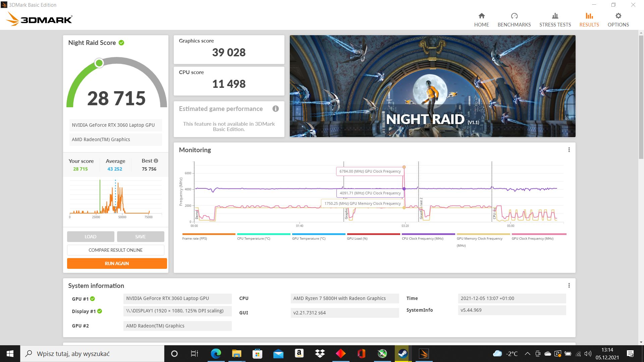
Task: Open Microsoft Store from taskbar
Action: point(257,354)
